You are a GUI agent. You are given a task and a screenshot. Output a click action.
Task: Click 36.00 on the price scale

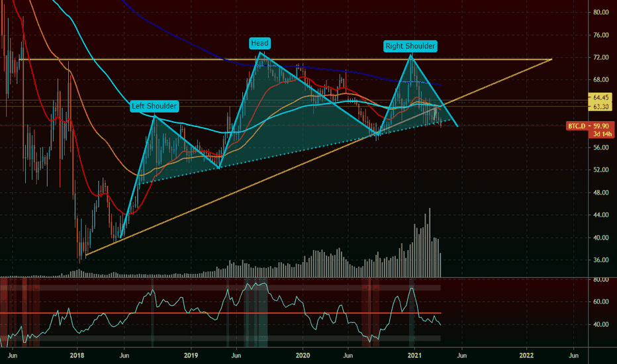[601, 260]
